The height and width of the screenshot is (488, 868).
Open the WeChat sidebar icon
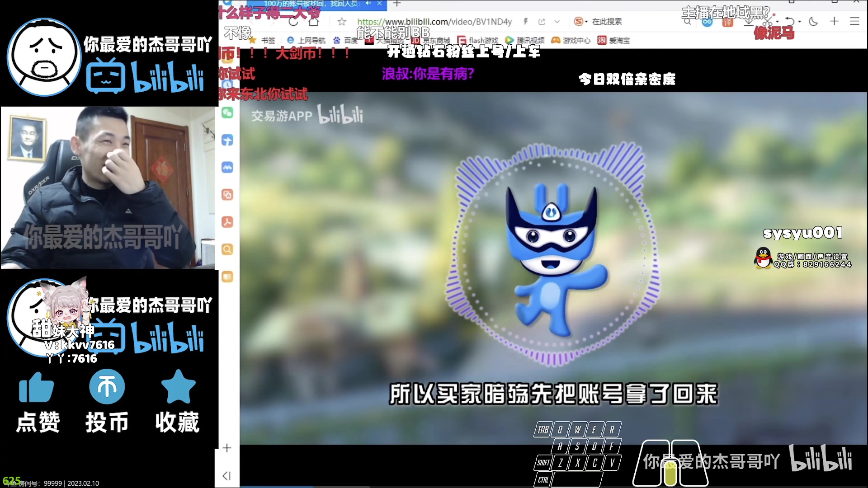[x=227, y=113]
